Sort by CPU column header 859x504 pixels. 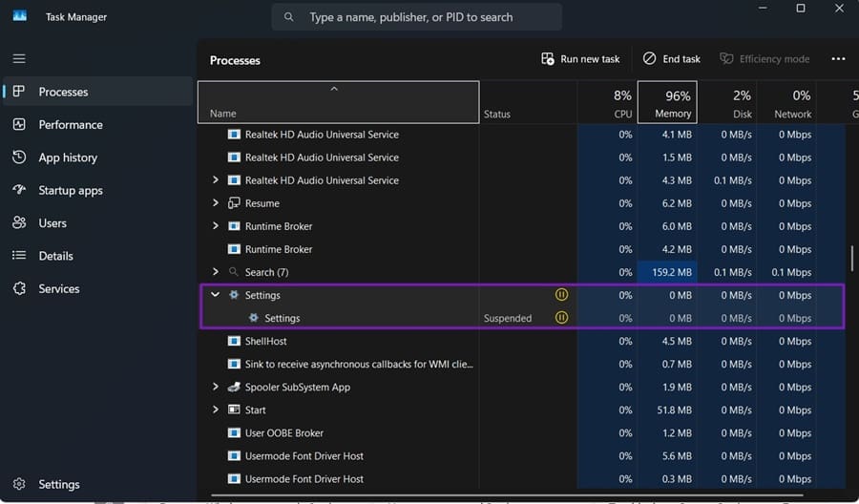pos(608,102)
